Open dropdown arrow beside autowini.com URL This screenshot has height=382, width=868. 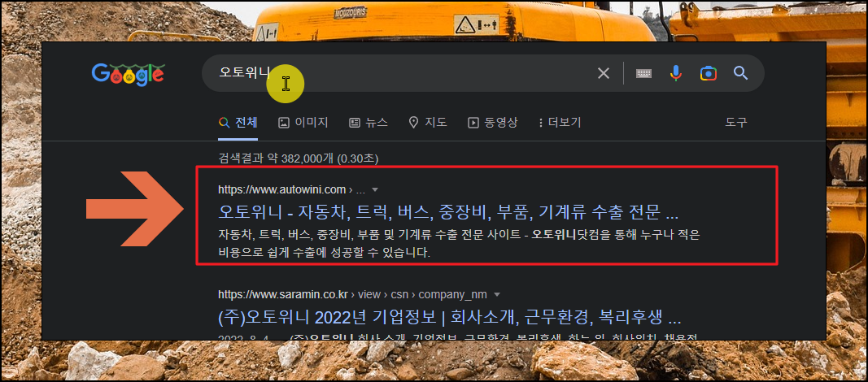[x=375, y=189]
